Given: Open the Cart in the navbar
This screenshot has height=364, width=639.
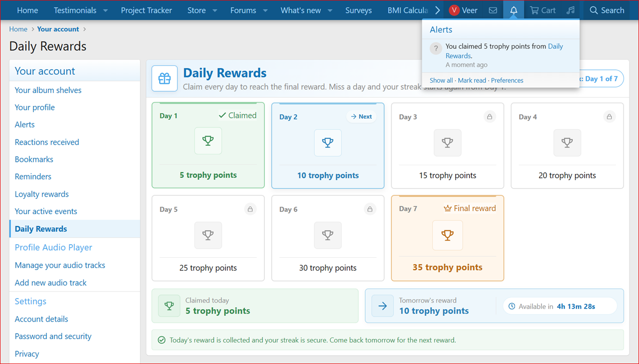Looking at the screenshot, I should [543, 10].
